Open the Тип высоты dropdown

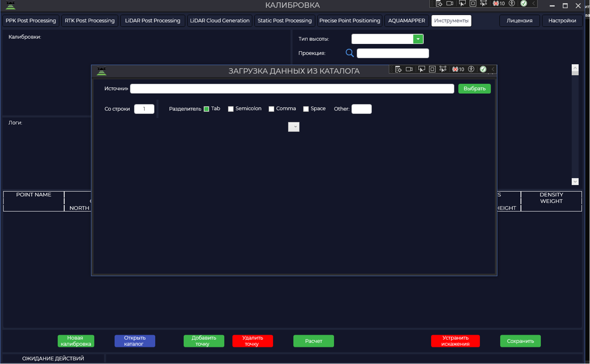coord(418,39)
